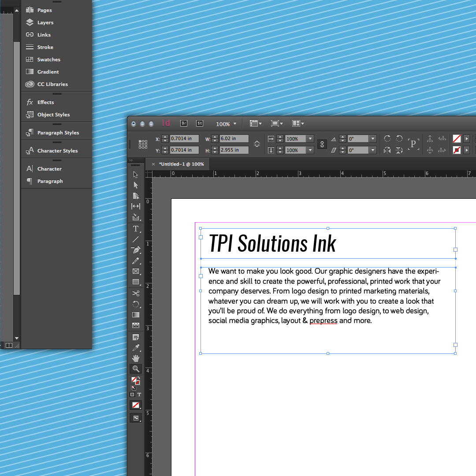This screenshot has width=476, height=476.
Task: Select the Eyedropper tool
Action: pyautogui.click(x=135, y=348)
